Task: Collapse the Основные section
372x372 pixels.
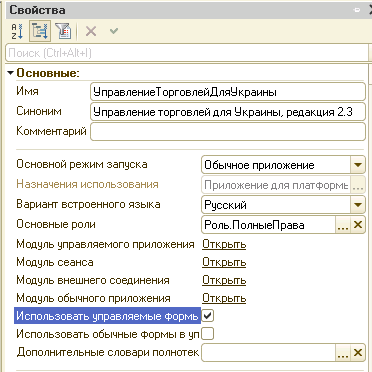Action: pyautogui.click(x=11, y=73)
